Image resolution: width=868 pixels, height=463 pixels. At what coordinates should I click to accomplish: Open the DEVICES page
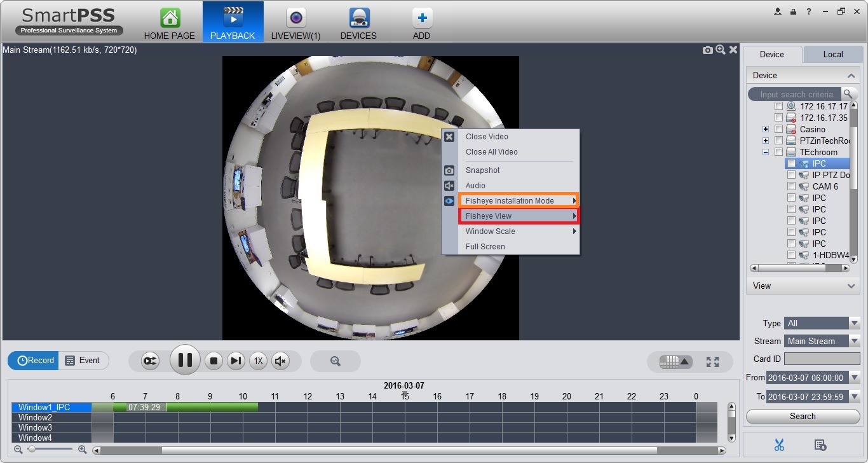(358, 22)
